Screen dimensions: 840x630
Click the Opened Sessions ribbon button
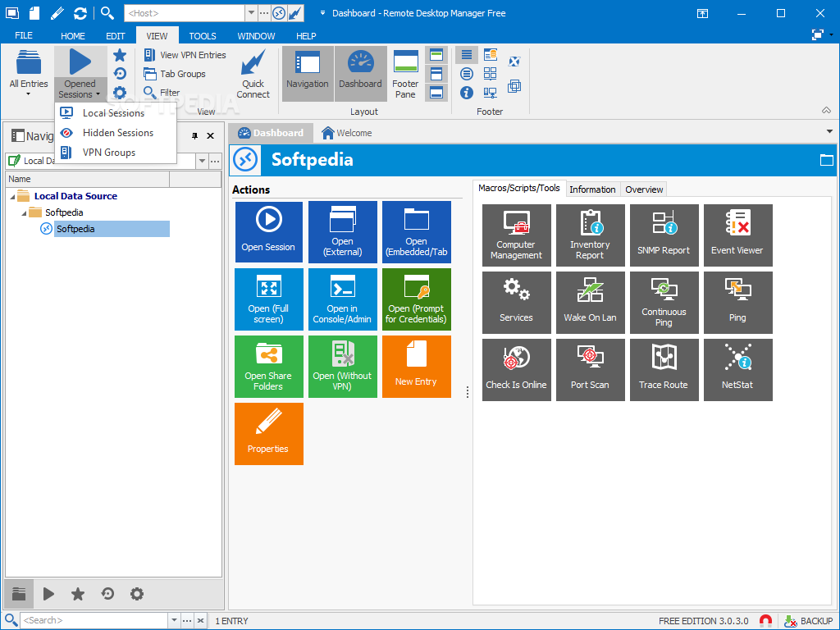[80, 73]
